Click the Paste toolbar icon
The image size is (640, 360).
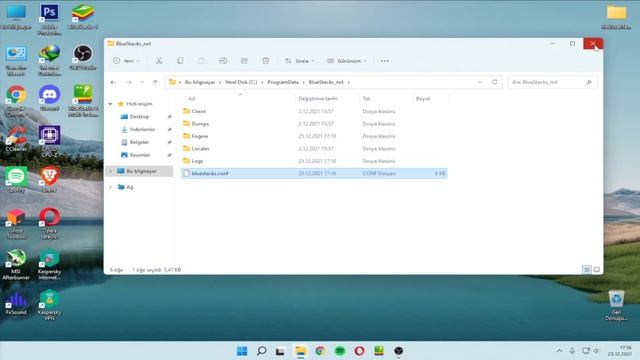pyautogui.click(x=202, y=61)
